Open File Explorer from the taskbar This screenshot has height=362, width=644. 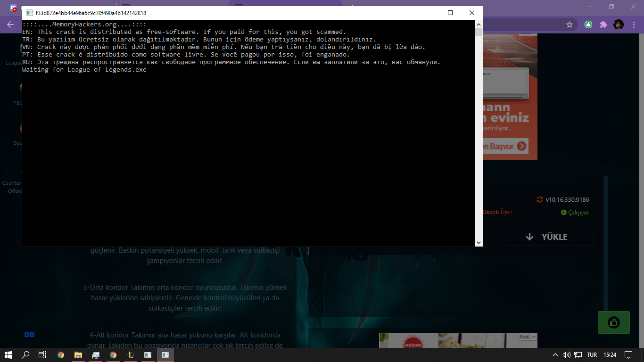[x=78, y=355]
